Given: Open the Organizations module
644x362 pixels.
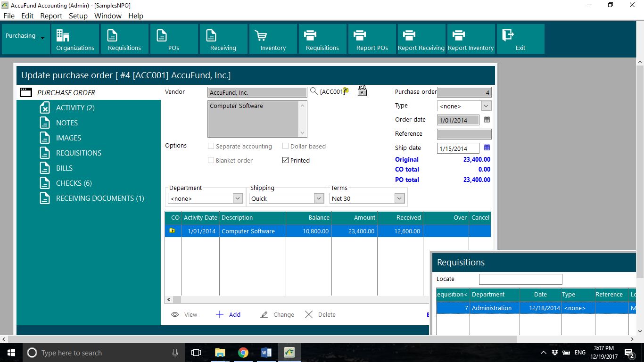Looking at the screenshot, I should tap(74, 39).
